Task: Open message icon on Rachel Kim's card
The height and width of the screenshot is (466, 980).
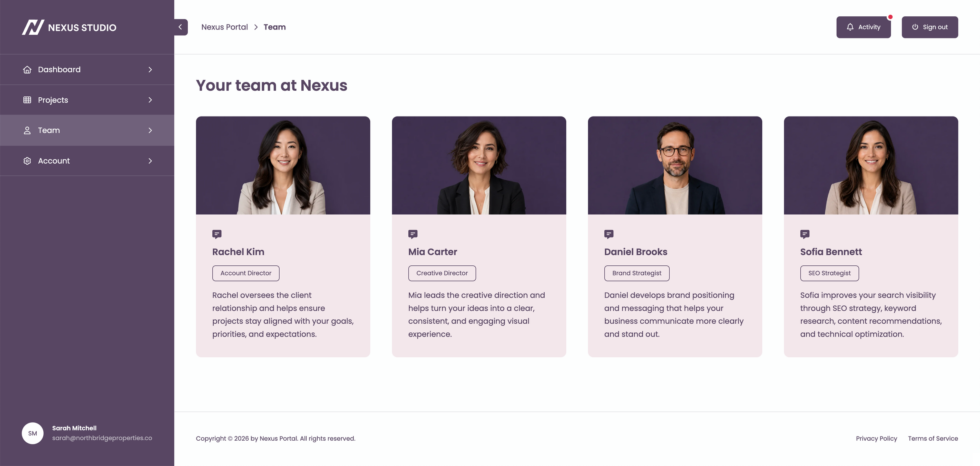Action: pos(217,234)
